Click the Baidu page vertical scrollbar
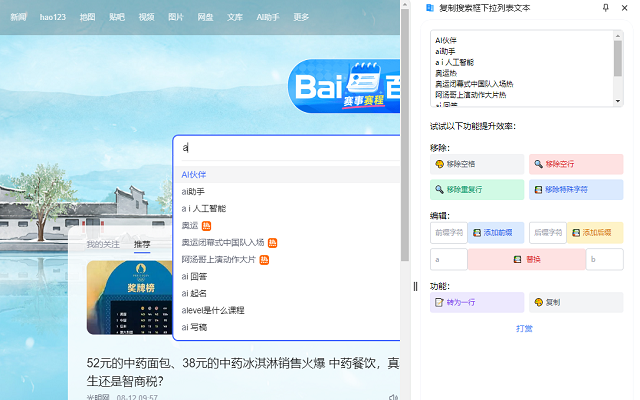 (x=404, y=135)
